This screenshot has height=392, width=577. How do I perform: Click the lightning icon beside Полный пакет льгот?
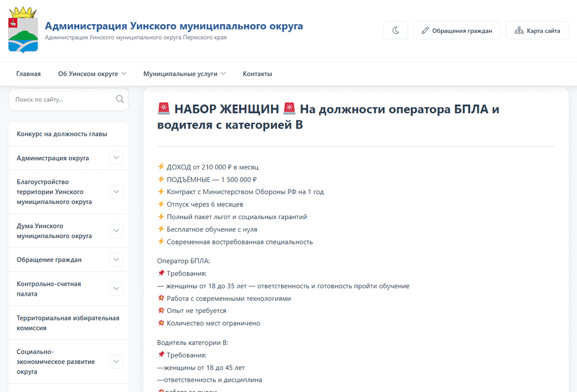click(161, 217)
